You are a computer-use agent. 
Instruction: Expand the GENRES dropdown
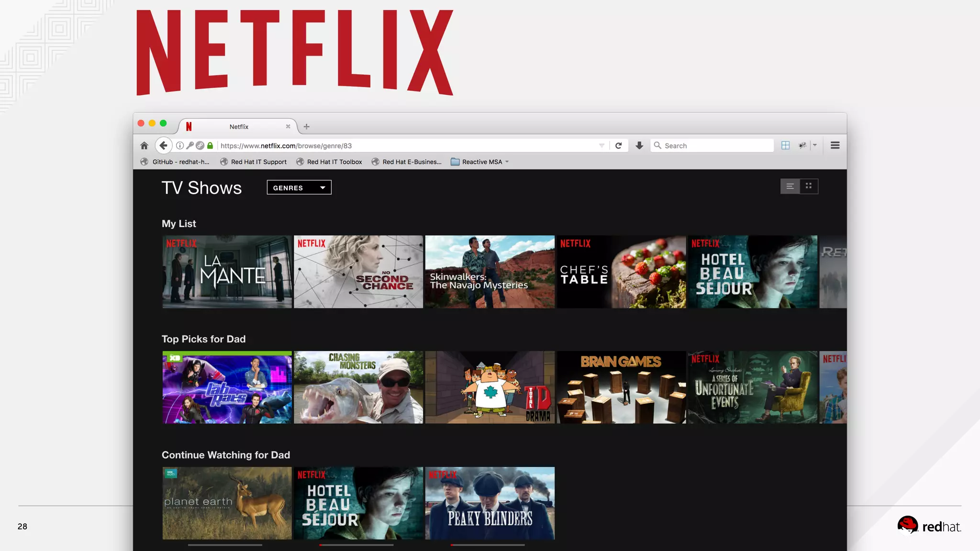[x=299, y=187]
